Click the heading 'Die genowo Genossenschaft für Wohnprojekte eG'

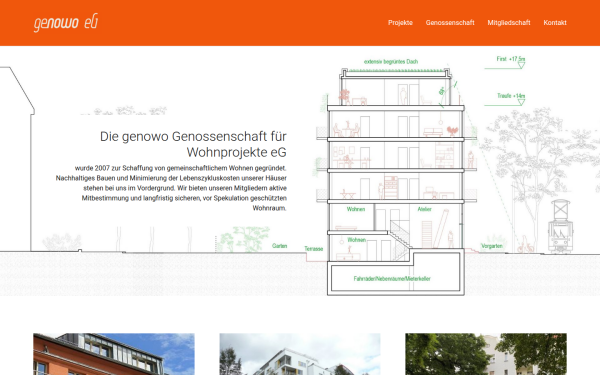193,144
